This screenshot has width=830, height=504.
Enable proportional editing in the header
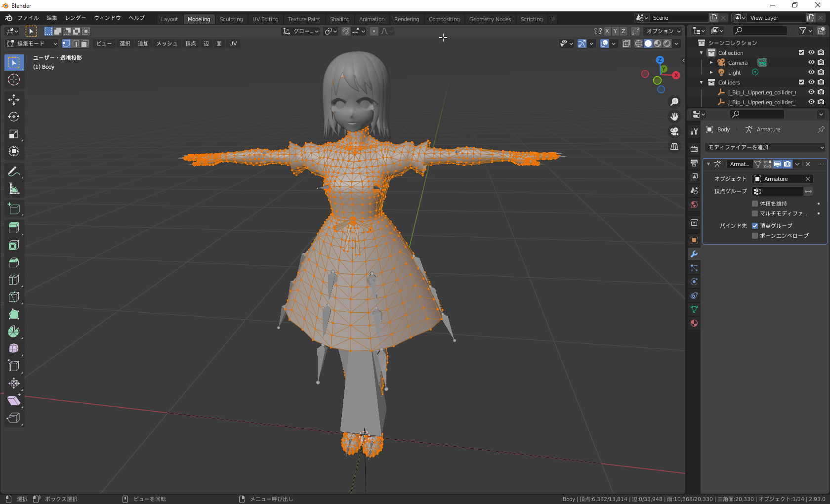374,31
